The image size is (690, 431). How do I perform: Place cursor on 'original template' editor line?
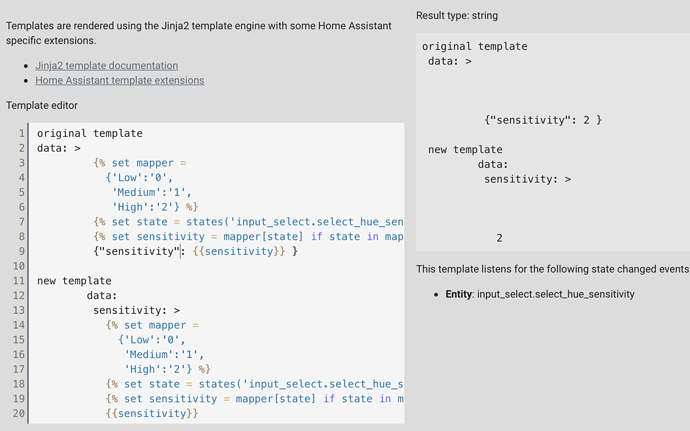pos(89,133)
